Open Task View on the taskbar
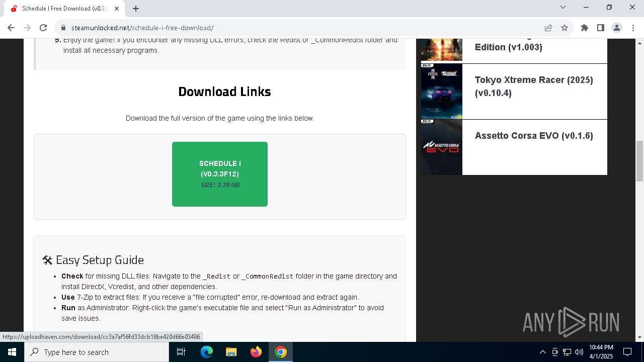 click(181, 352)
